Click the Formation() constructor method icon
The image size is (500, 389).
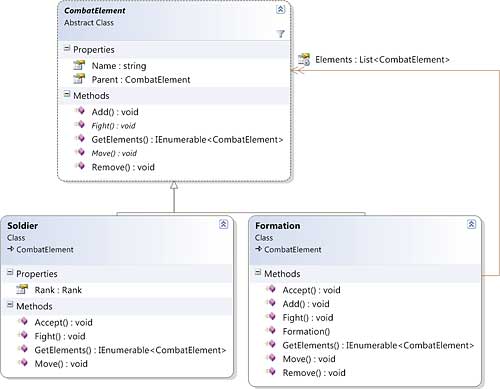pos(271,330)
